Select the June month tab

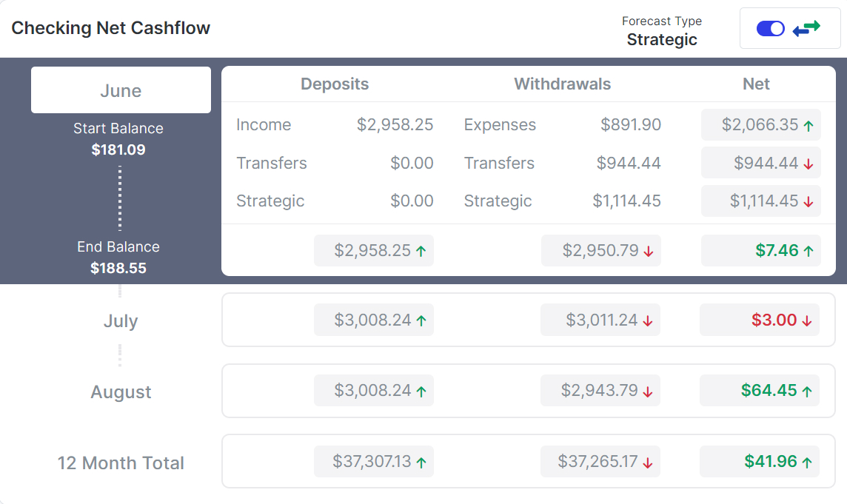121,90
